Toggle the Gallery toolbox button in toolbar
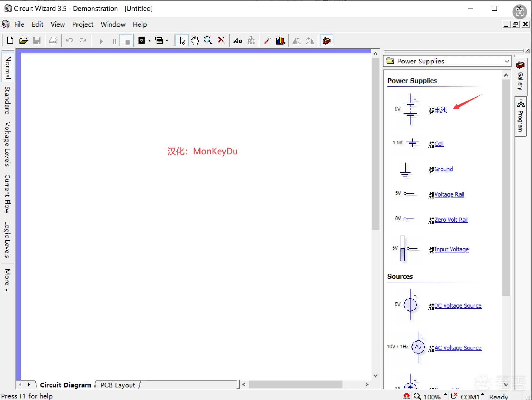 tap(326, 40)
